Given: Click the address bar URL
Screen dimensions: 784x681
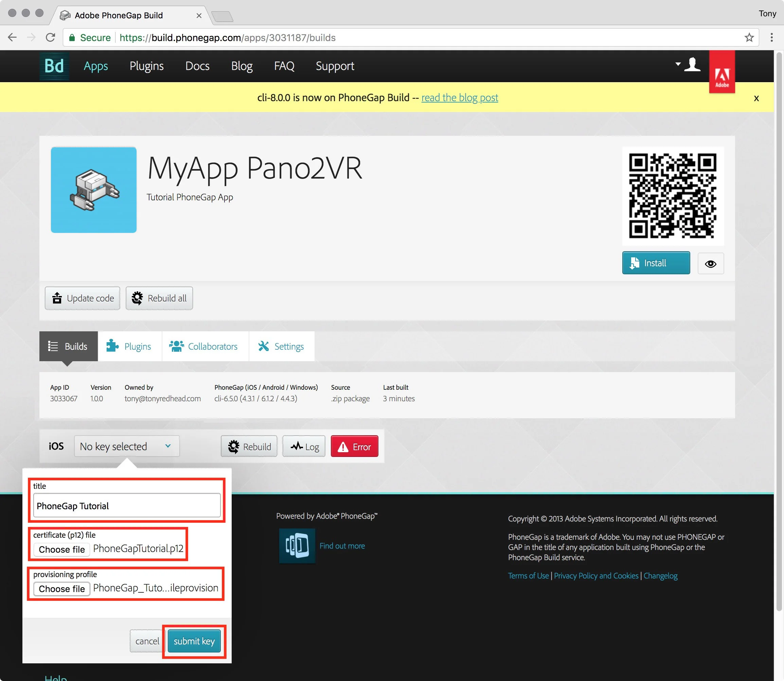Looking at the screenshot, I should point(227,38).
